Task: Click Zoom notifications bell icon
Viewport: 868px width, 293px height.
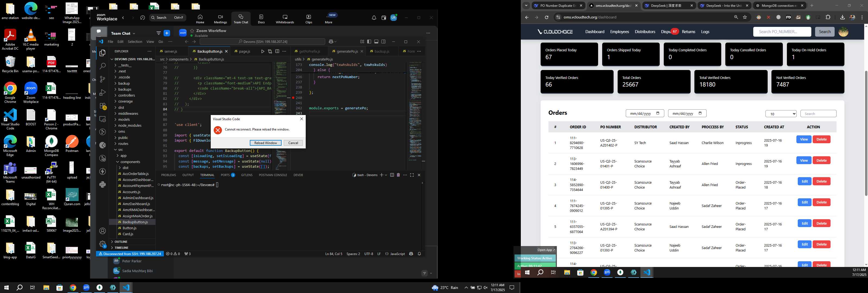Action: pyautogui.click(x=374, y=18)
